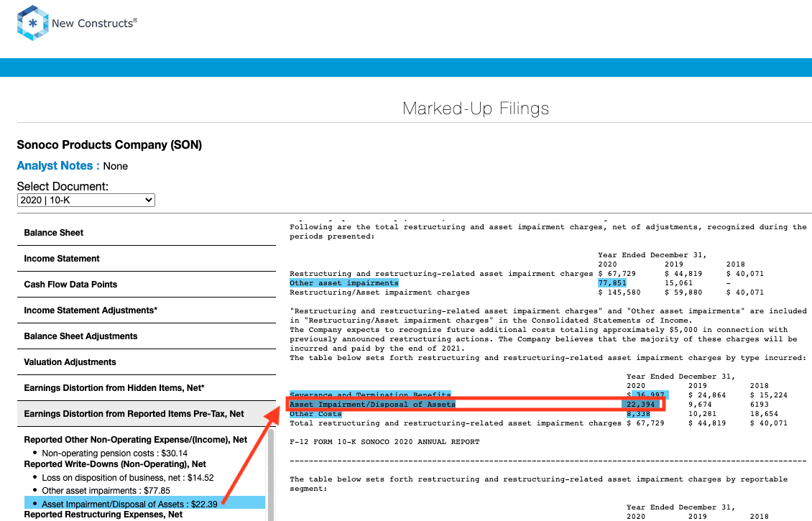Open the Select Document dropdown showing 2020 | 10-K
Image resolution: width=812 pixels, height=521 pixels.
(86, 200)
